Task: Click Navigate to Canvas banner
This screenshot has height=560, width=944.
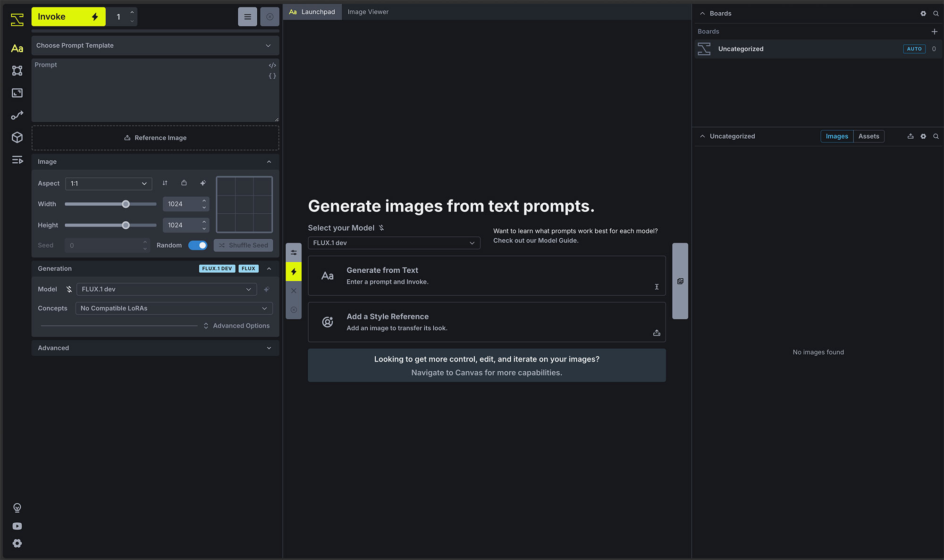Action: (x=487, y=366)
